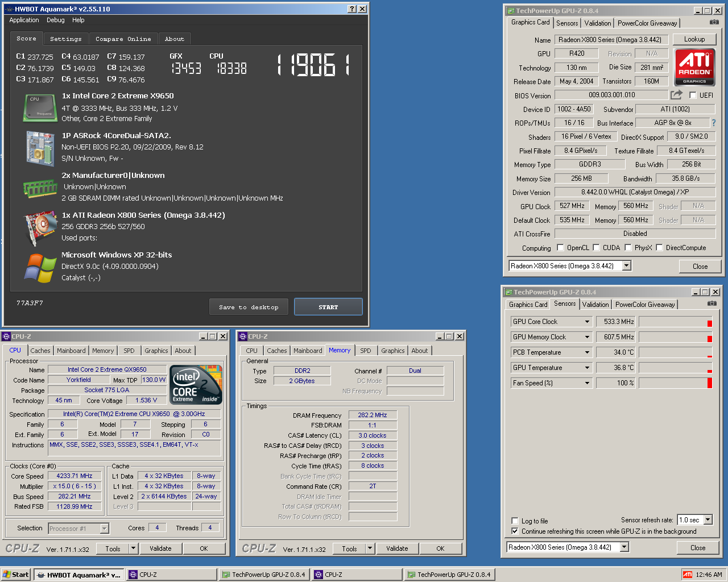The height and width of the screenshot is (582, 728).
Task: Activate the first CPU-Z taskbar item
Action: [171, 575]
